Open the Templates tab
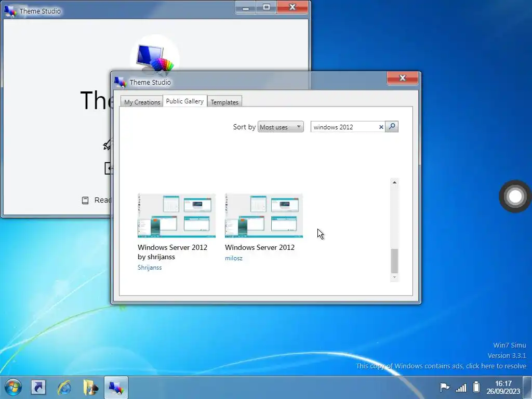This screenshot has height=399, width=532. 224,102
